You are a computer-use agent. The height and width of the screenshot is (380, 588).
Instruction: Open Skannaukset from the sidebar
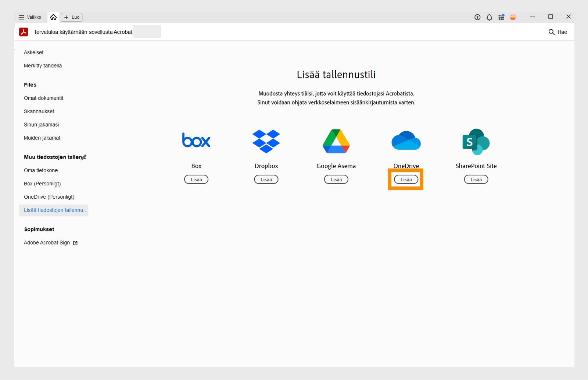pyautogui.click(x=39, y=111)
